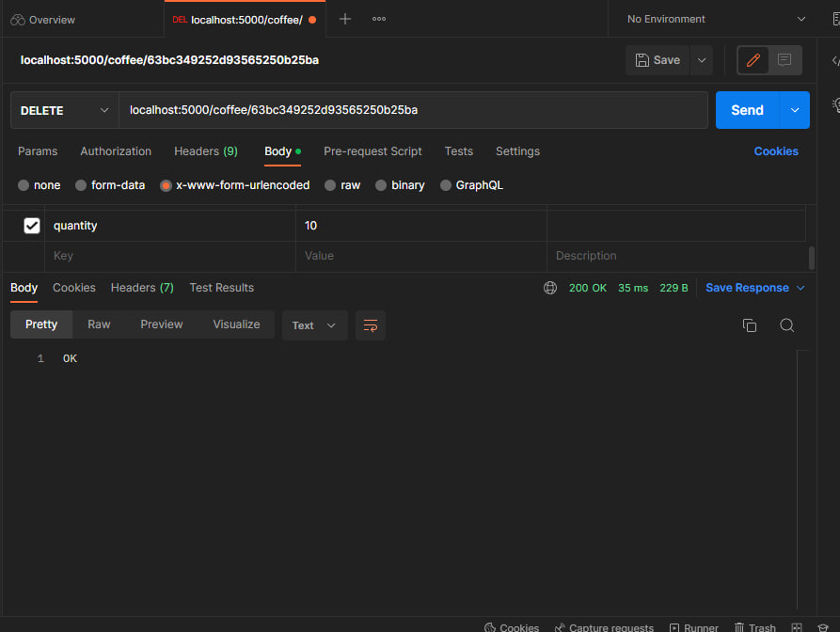Copy the response body using copy icon
Image resolution: width=840 pixels, height=632 pixels.
click(749, 324)
